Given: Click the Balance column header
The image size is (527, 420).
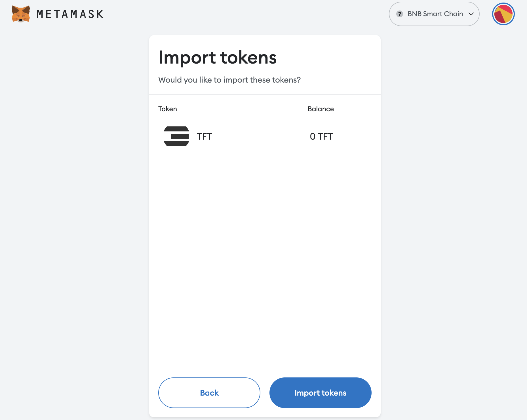Looking at the screenshot, I should [321, 109].
